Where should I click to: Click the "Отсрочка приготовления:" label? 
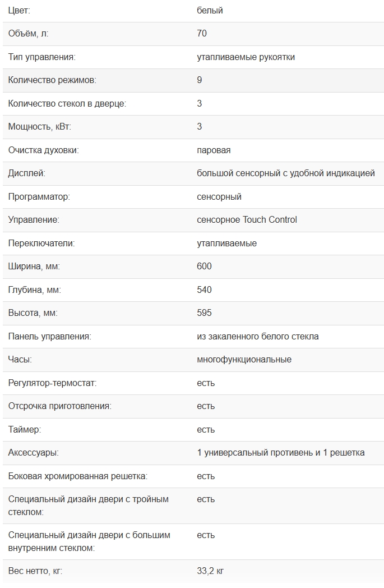click(60, 406)
